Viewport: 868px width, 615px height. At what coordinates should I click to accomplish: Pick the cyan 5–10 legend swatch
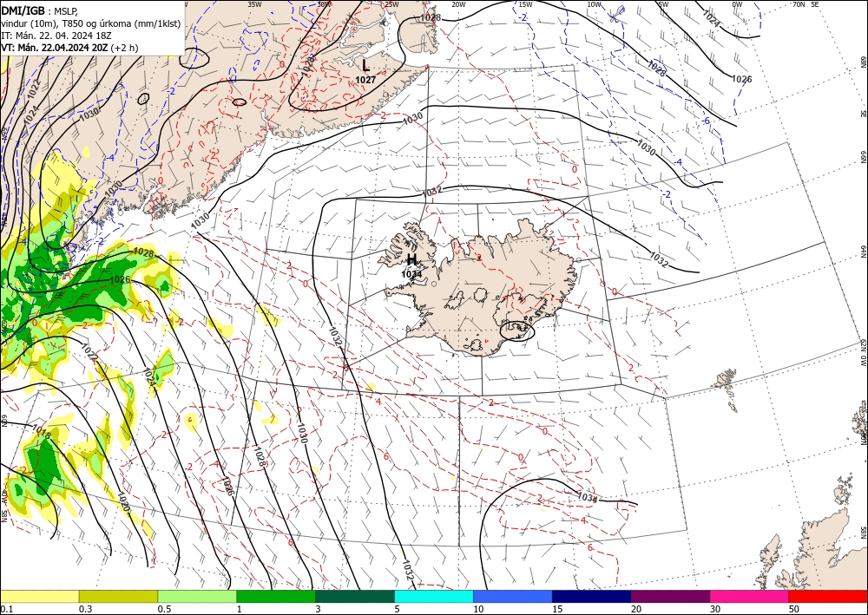click(434, 596)
